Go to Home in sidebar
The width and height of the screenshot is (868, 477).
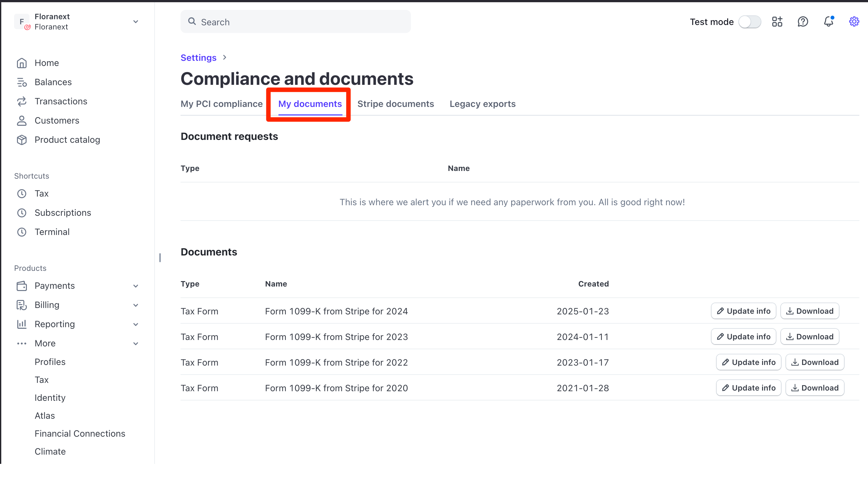(46, 63)
